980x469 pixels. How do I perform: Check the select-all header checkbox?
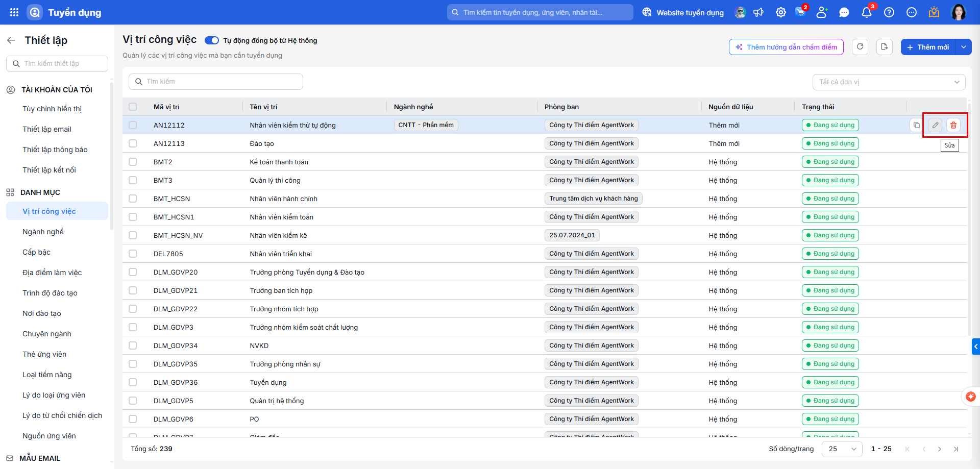click(133, 107)
